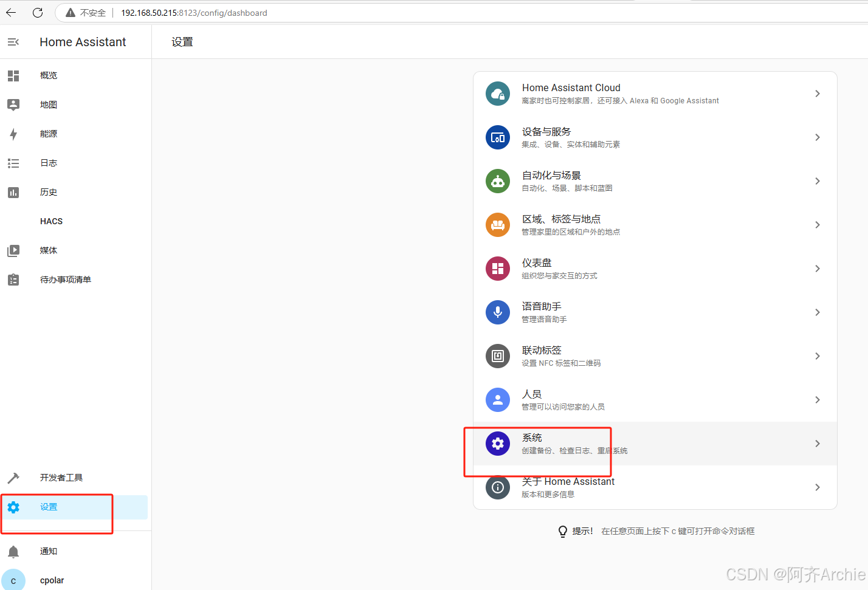
Task: Collapse sidebar with the menu icon
Action: (x=13, y=42)
